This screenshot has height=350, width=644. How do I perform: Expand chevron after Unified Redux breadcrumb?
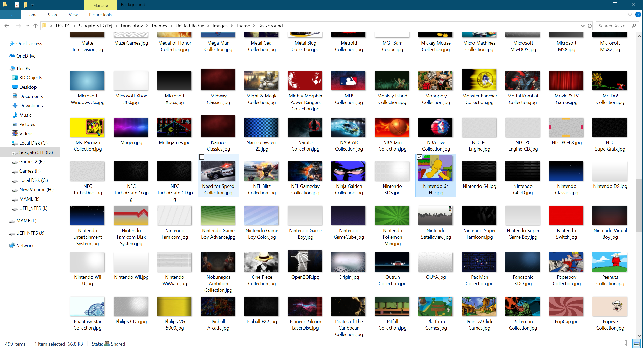tap(208, 26)
